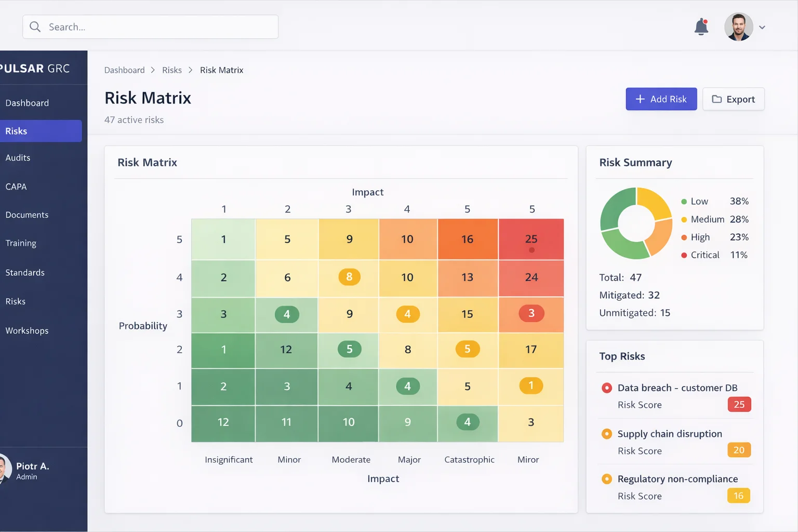Click the folder icon inside Export button
This screenshot has height=532, width=798.
point(717,99)
